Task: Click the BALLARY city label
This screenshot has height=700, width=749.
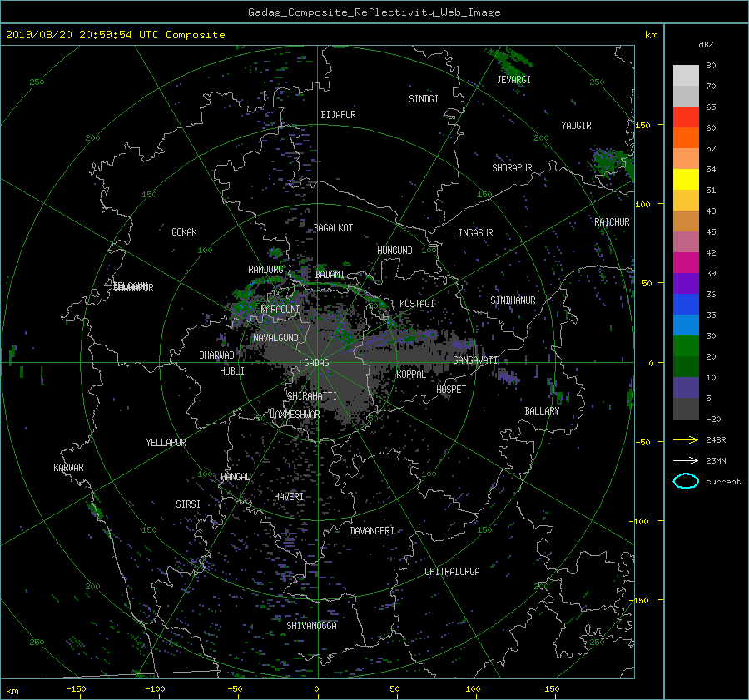Action: [542, 411]
